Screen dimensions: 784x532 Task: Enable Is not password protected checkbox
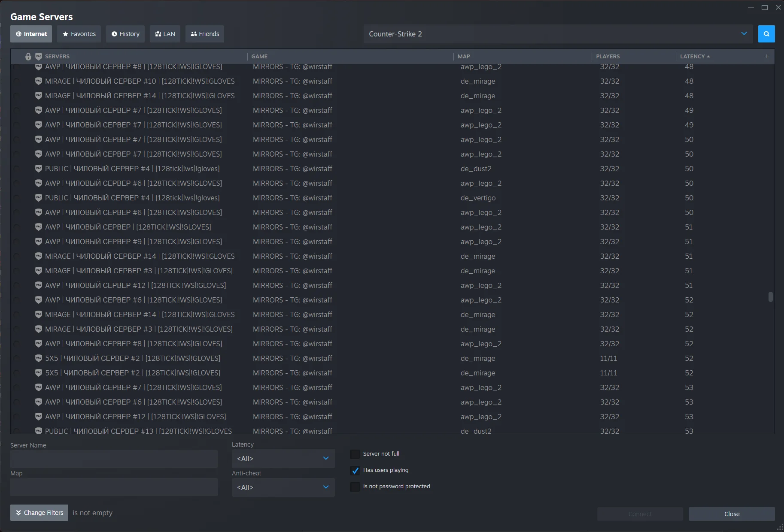(355, 487)
